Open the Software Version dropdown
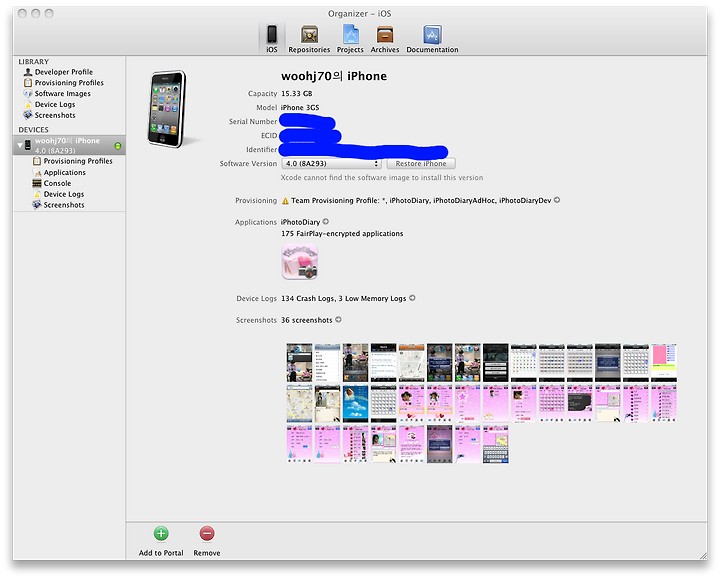The width and height of the screenshot is (720, 579). 331,163
